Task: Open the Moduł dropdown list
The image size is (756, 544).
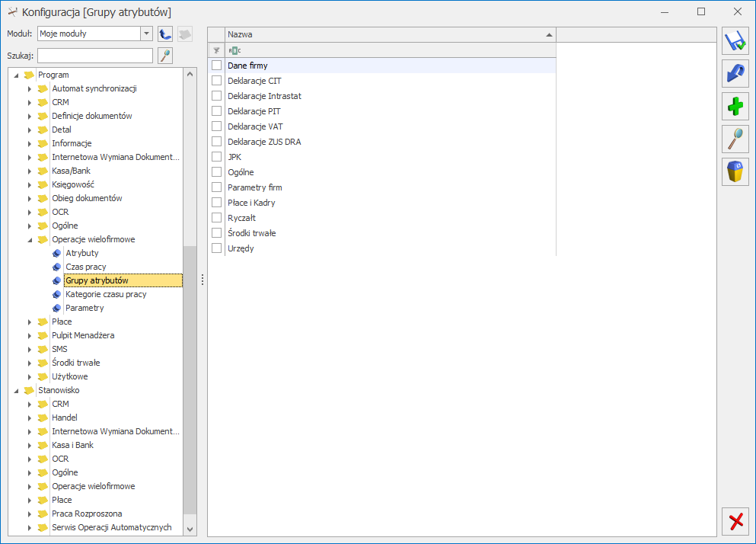Action: tap(147, 34)
